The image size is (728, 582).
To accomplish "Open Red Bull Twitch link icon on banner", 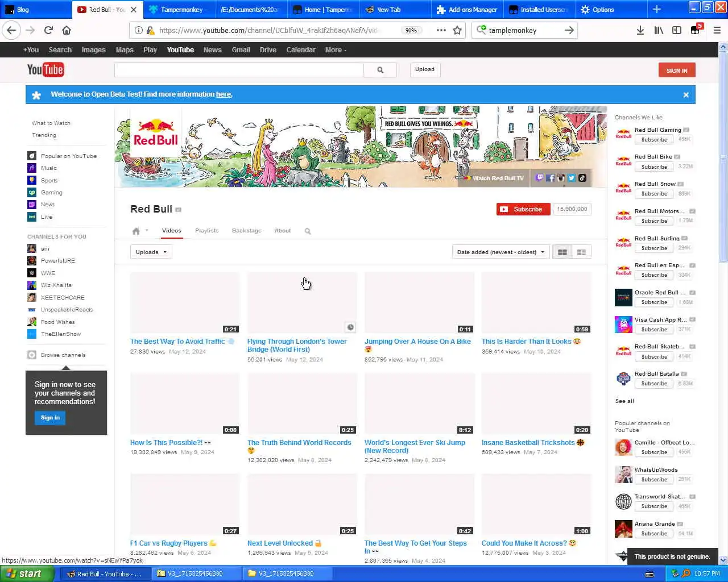I will point(540,178).
